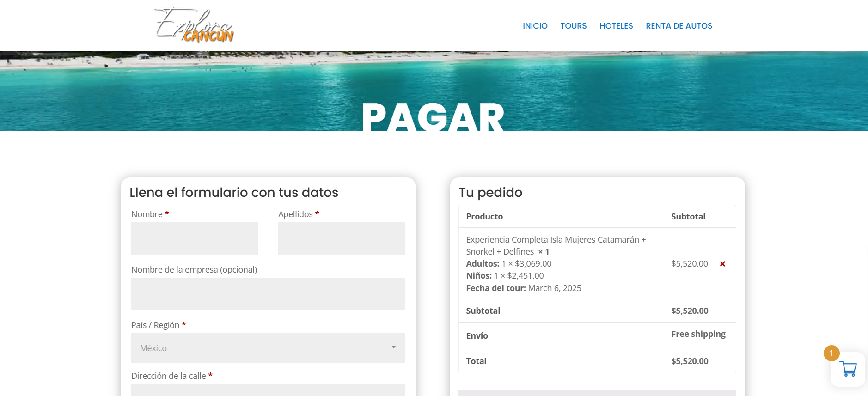Click the Envío row label
Screen dimensions: 868x396
[477, 335]
